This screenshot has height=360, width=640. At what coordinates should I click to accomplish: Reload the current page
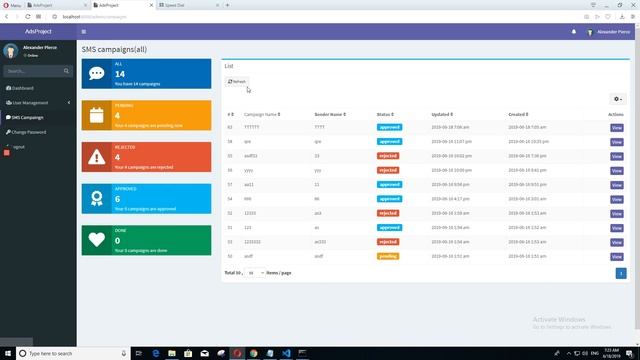(27, 17)
